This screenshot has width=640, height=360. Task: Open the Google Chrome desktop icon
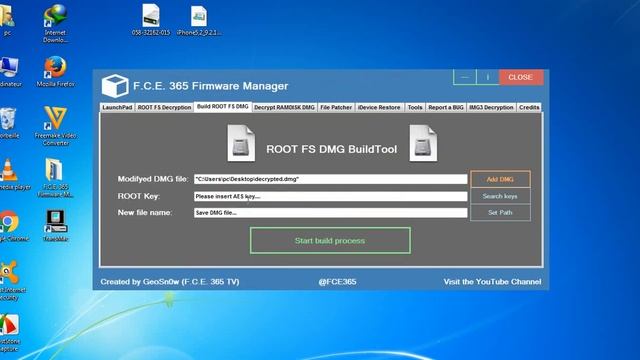10,226
